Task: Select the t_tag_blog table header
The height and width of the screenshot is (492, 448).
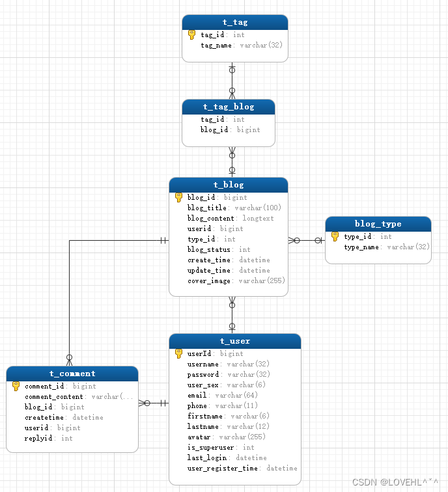Action: tap(229, 107)
